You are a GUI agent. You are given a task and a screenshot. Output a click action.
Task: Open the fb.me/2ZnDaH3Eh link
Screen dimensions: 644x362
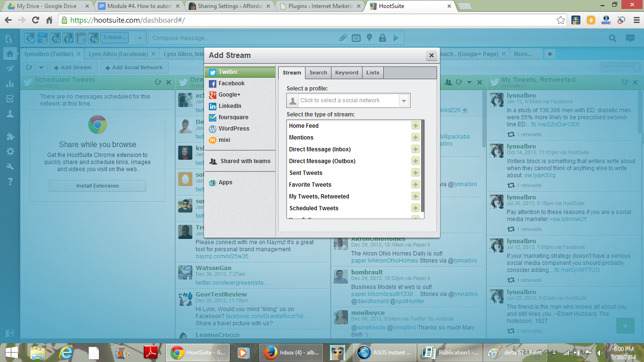pyautogui.click(x=555, y=124)
